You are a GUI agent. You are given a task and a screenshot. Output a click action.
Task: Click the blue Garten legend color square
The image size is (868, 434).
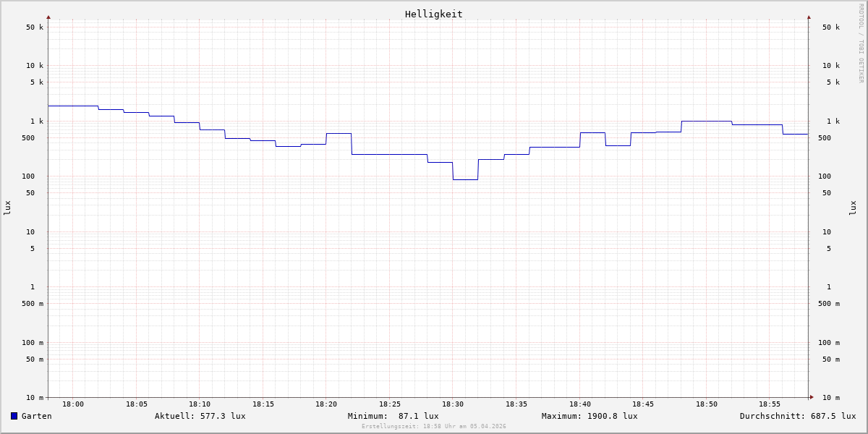click(14, 416)
